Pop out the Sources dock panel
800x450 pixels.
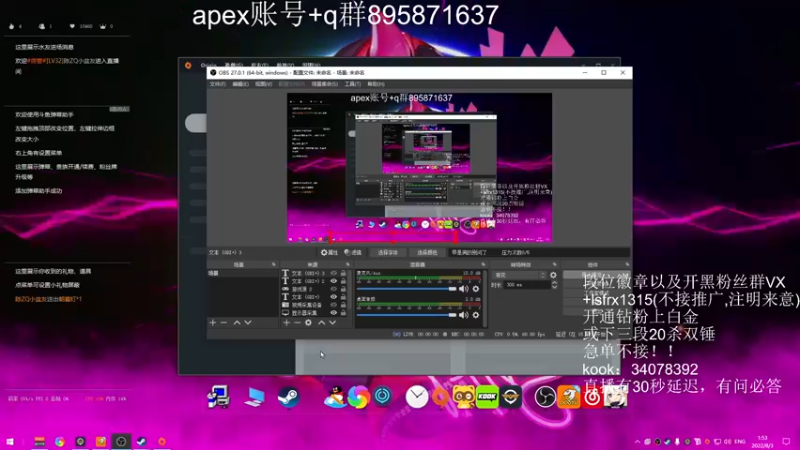point(348,264)
